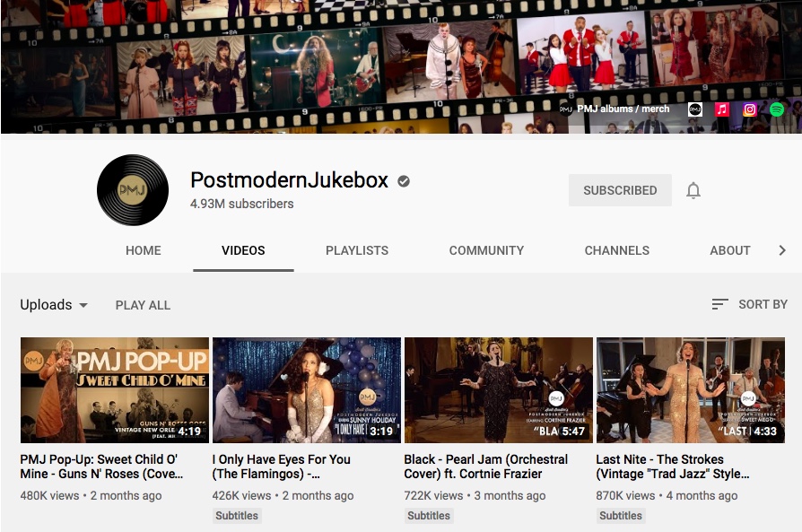Open the PMJ website icon in banner

[x=694, y=109]
